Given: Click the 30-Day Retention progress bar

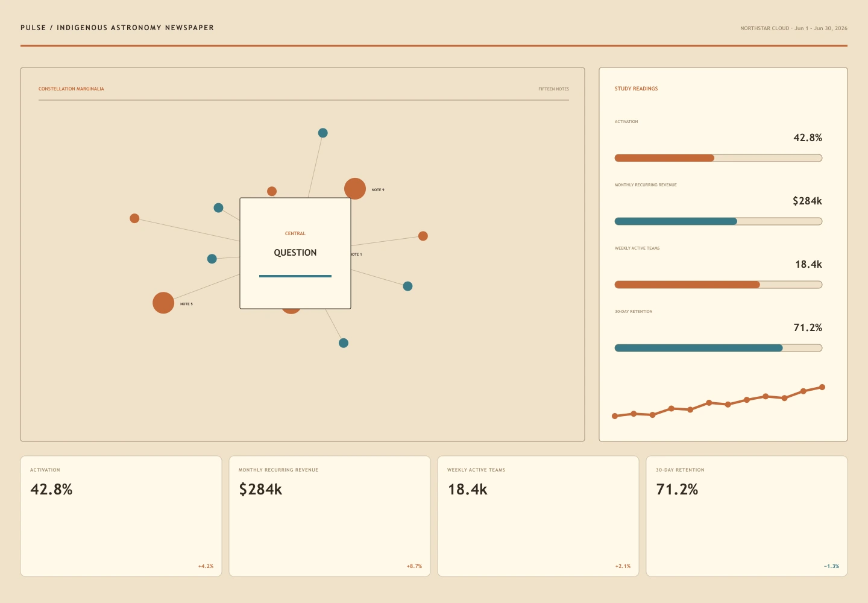Looking at the screenshot, I should (719, 348).
